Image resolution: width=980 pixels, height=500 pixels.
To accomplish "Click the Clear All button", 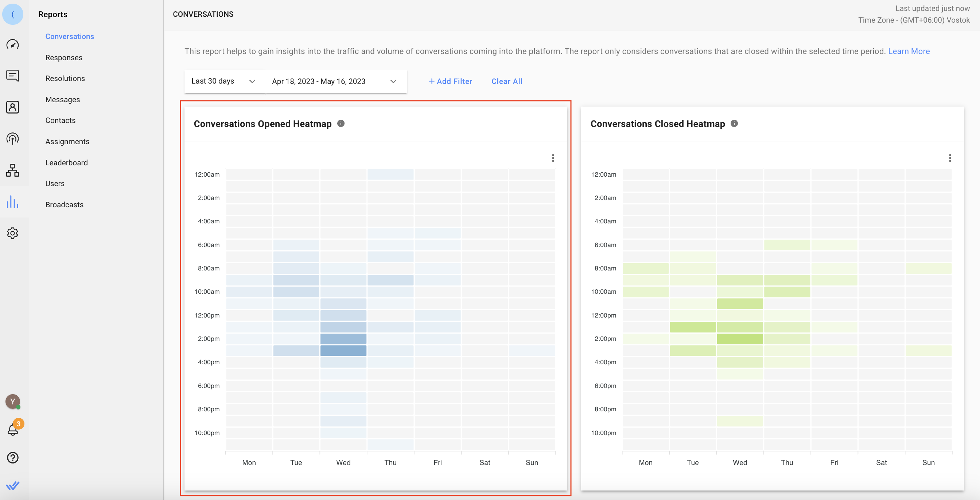I will pos(507,81).
